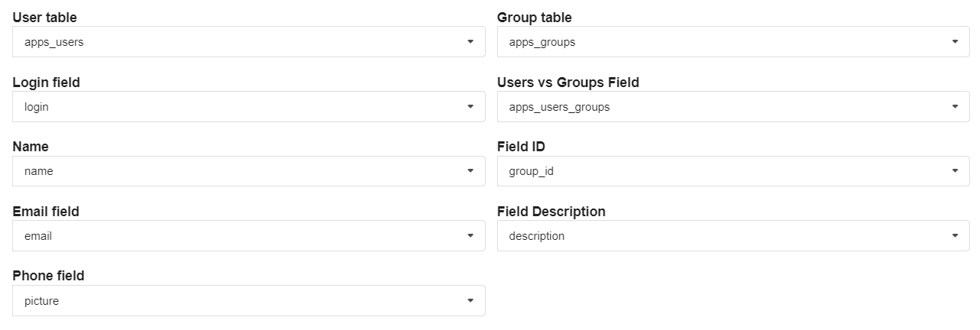Image resolution: width=980 pixels, height=330 pixels.
Task: Click the Field Description dropdown arrow
Action: [955, 236]
